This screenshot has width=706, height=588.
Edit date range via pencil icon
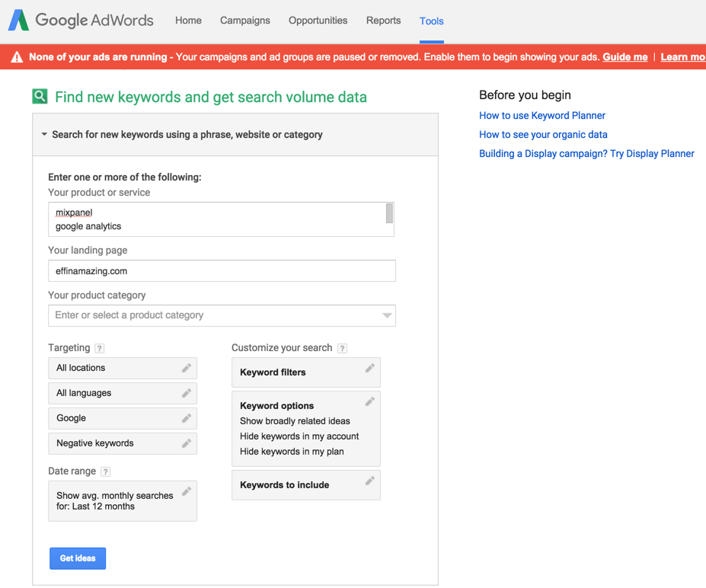point(187,491)
